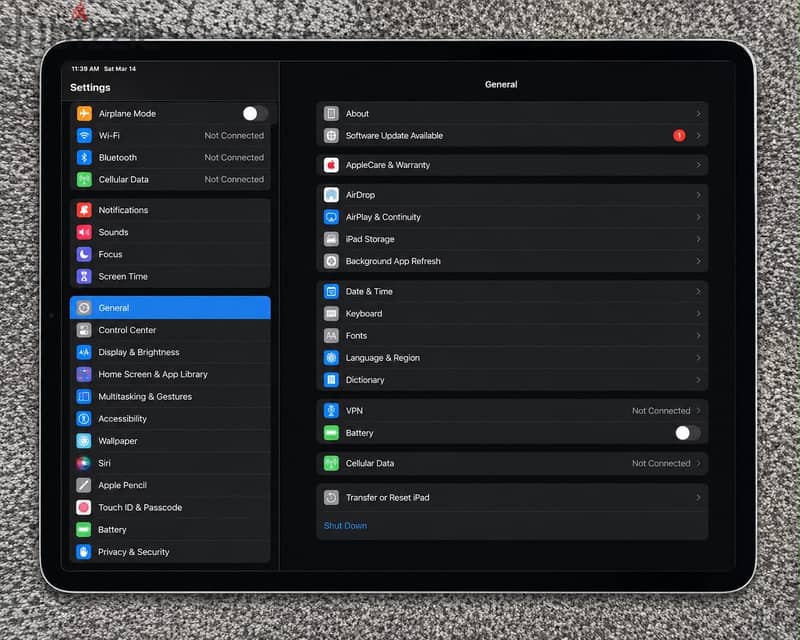The image size is (800, 640).
Task: Open Fonts settings label
Action: (x=356, y=335)
